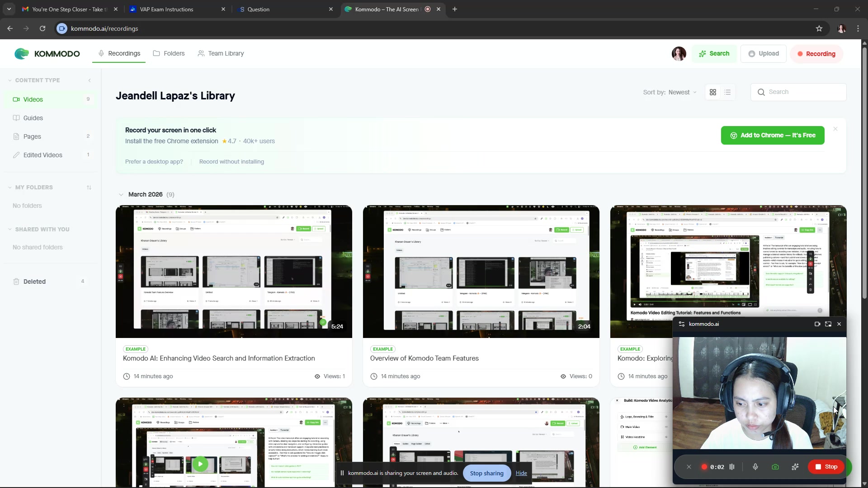Play the video in the second-row left thumbnail

tap(200, 464)
